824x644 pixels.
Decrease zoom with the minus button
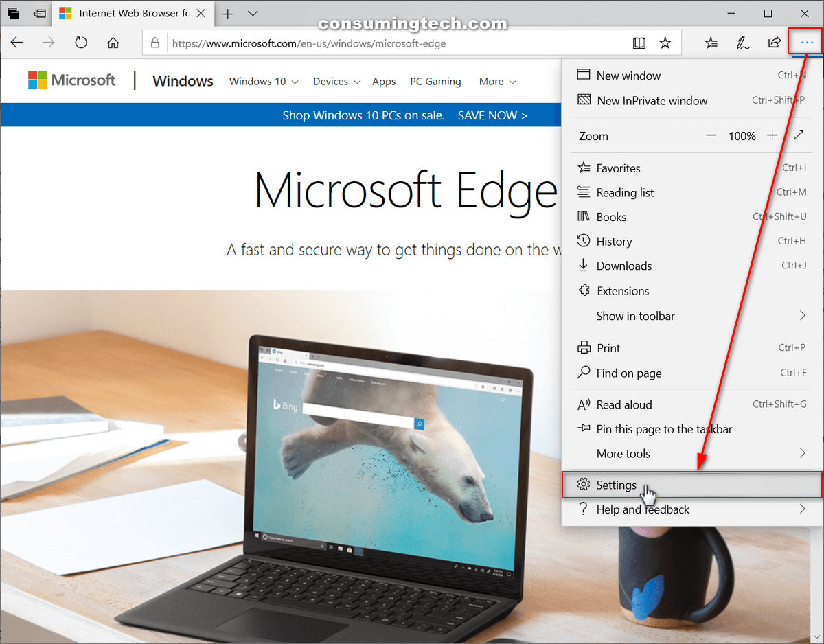(x=711, y=135)
